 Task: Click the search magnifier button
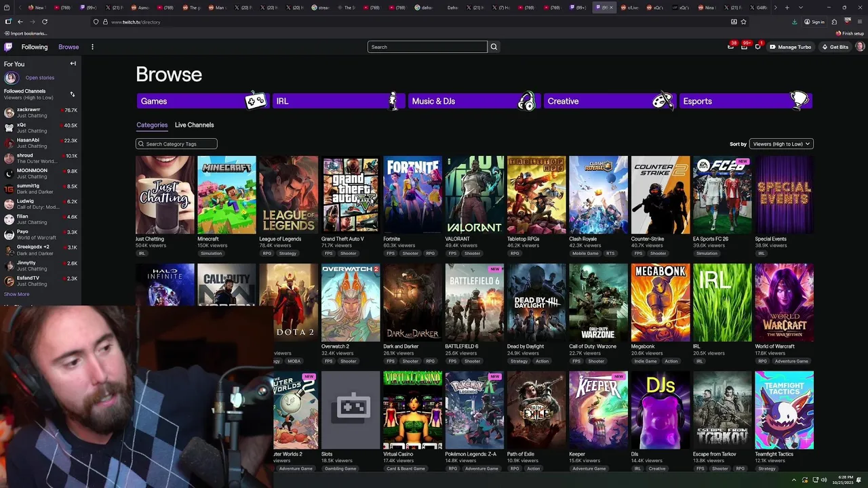click(494, 47)
